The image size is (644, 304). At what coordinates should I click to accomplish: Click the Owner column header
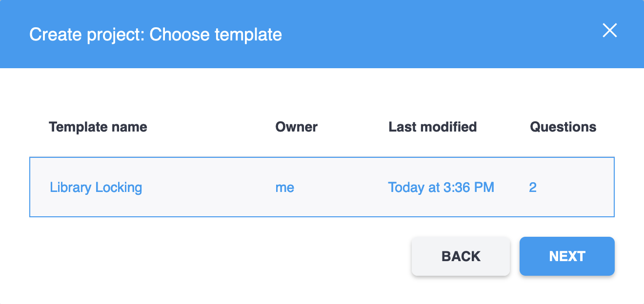[296, 127]
